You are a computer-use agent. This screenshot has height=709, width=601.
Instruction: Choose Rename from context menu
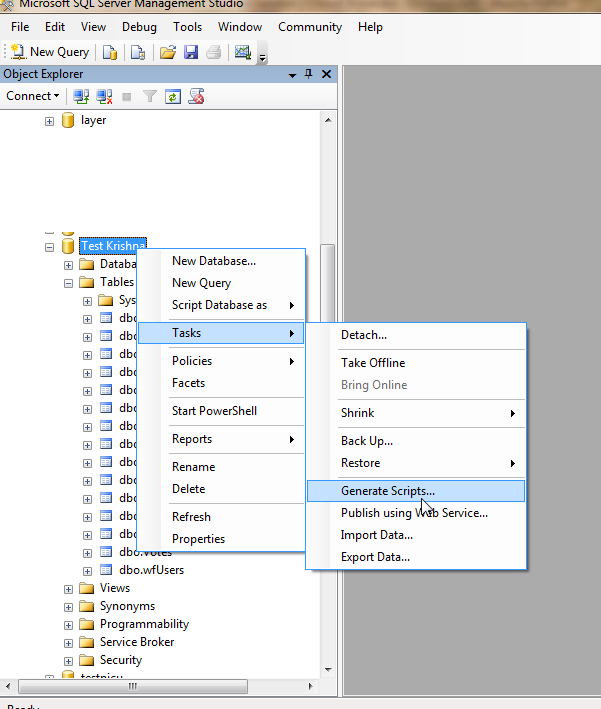point(221,467)
